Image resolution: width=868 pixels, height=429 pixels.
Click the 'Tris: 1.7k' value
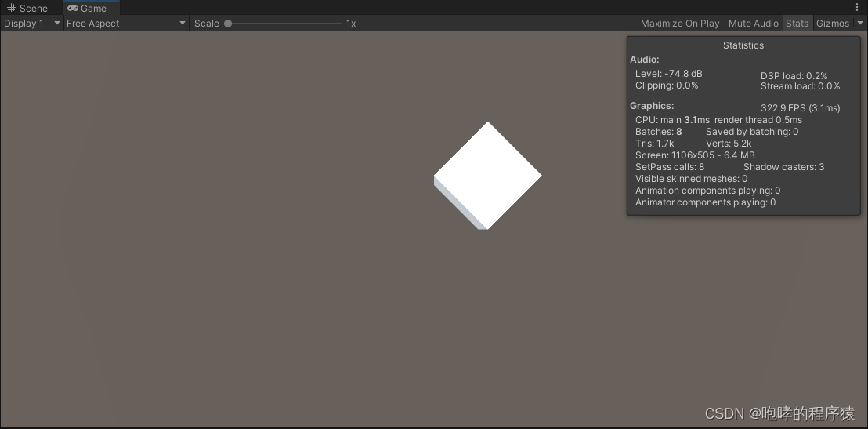(654, 144)
